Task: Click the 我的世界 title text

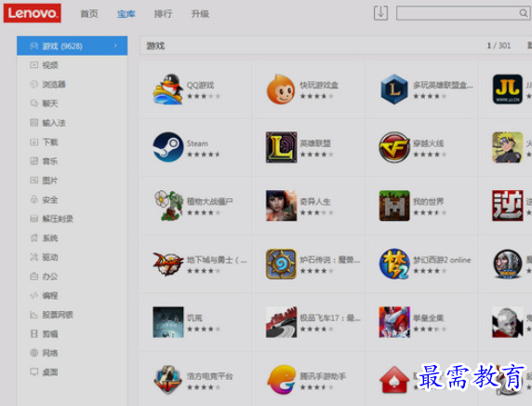Action: 429,201
